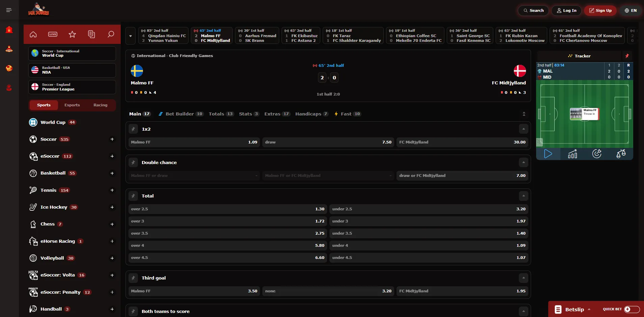Toggle markets layout sort arrows icon
644x317 pixels.
click(x=524, y=114)
